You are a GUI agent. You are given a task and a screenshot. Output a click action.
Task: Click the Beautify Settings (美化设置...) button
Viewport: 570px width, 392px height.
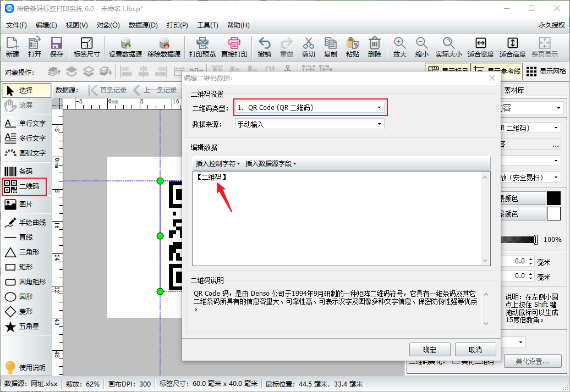[x=532, y=361]
